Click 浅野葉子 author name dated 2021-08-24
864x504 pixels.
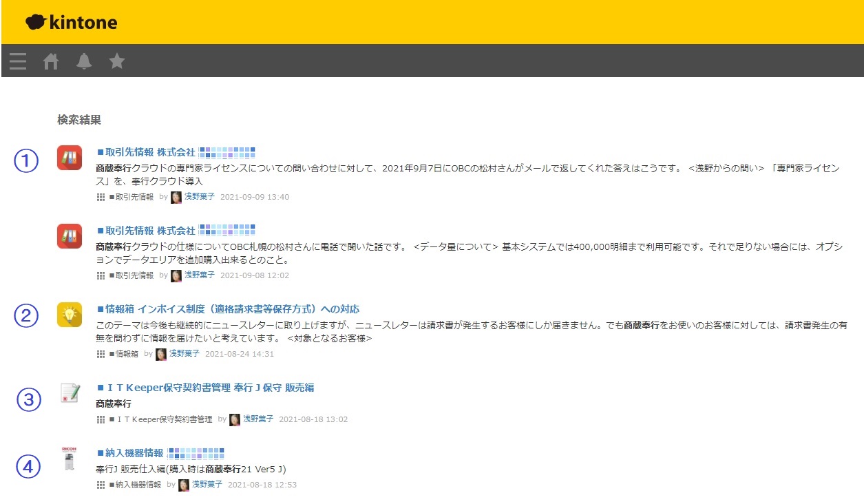point(184,354)
